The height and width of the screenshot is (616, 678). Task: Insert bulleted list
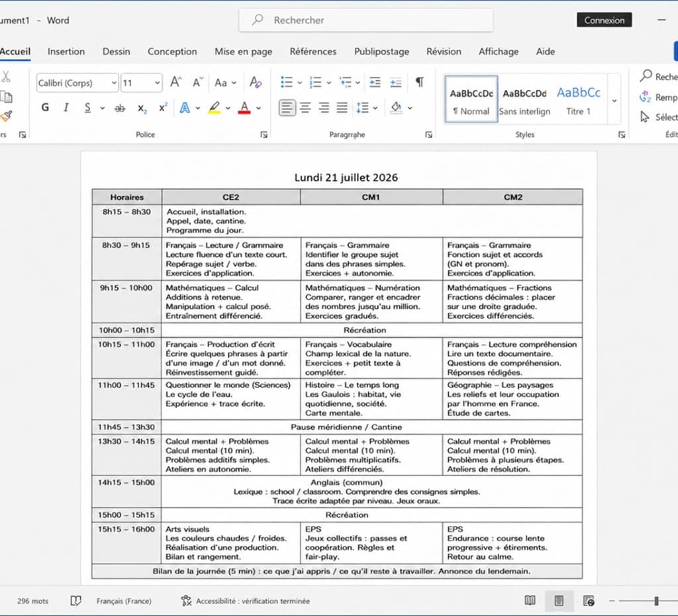[287, 82]
